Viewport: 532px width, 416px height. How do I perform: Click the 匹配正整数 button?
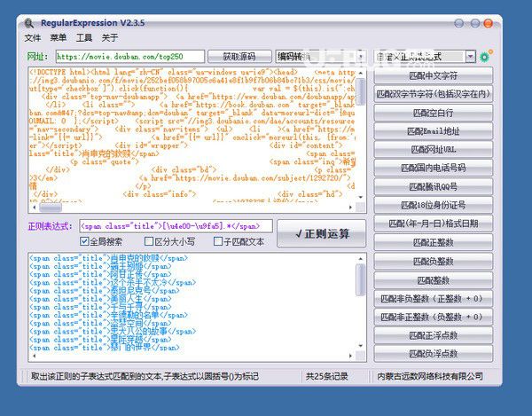coord(434,243)
